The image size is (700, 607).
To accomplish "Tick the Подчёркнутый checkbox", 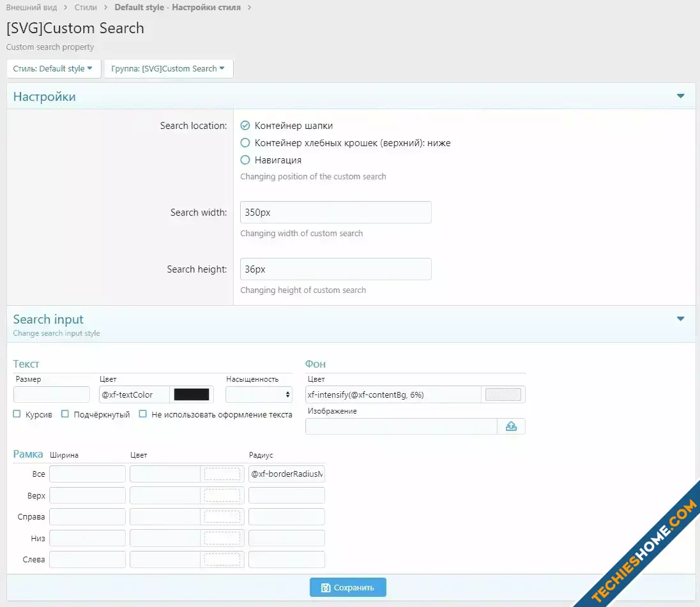I will 65,414.
